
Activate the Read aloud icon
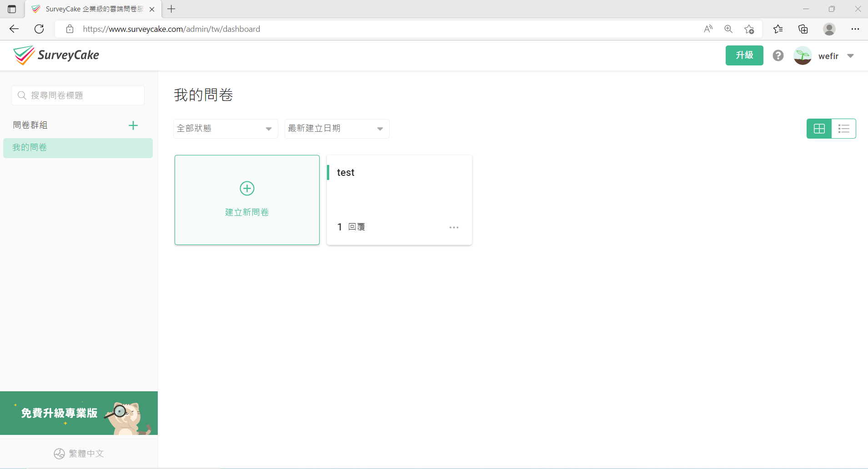[x=708, y=29]
